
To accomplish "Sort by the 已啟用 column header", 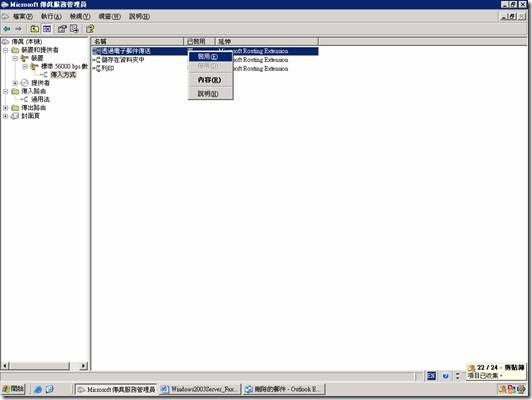I will (x=199, y=41).
